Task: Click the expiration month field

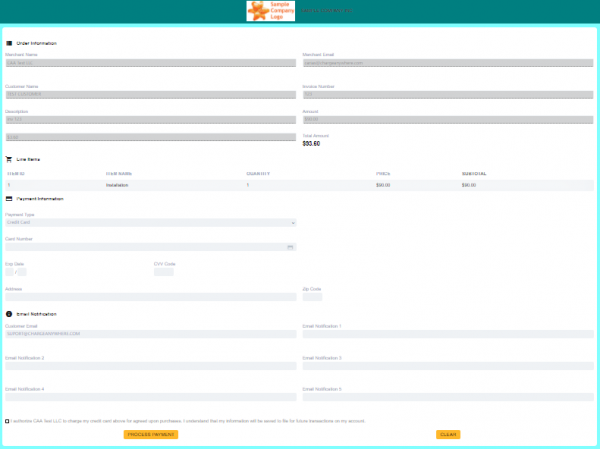Action: pyautogui.click(x=10, y=272)
